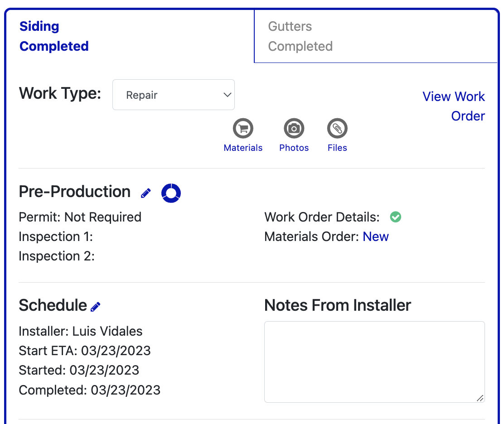Click the Notes From Installer heading
This screenshot has height=424, width=504.
(x=338, y=305)
